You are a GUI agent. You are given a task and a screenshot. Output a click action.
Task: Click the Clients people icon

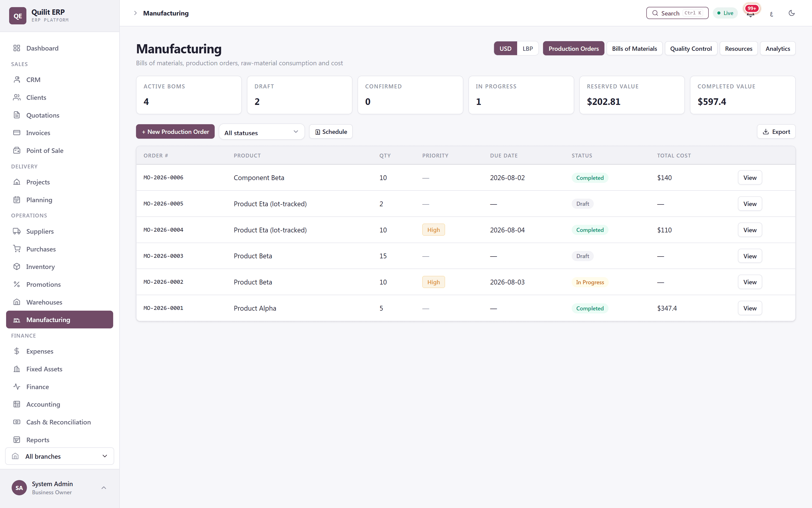tap(17, 98)
